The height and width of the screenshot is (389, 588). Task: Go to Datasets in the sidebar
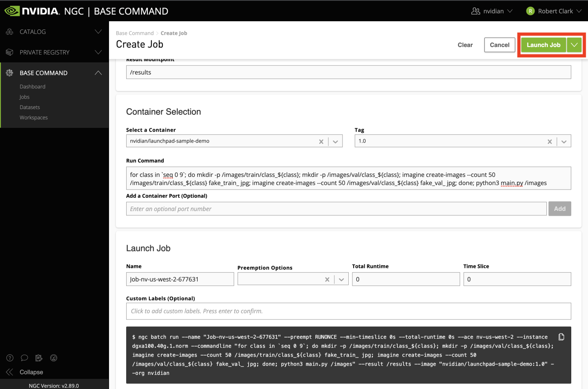pos(30,107)
